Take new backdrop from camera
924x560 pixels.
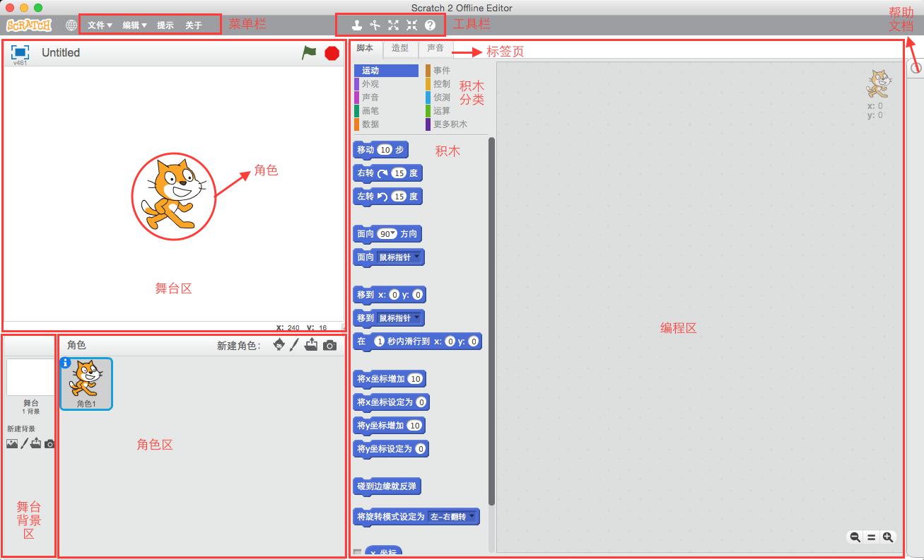(49, 444)
